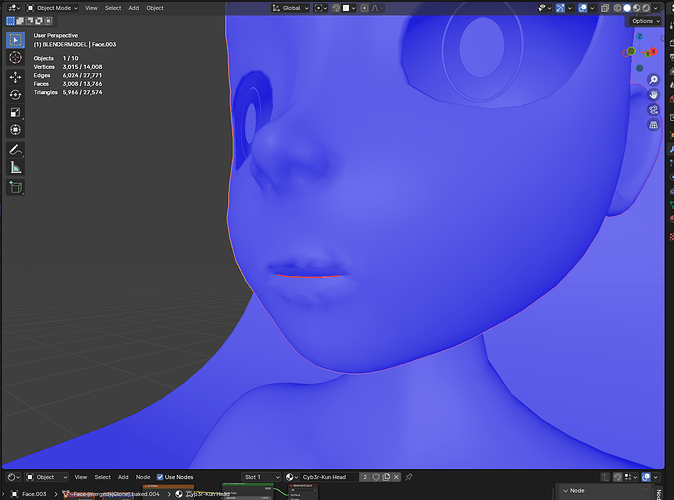The image size is (674, 500).
Task: Click the red X axis gizmo
Action: coord(653,52)
